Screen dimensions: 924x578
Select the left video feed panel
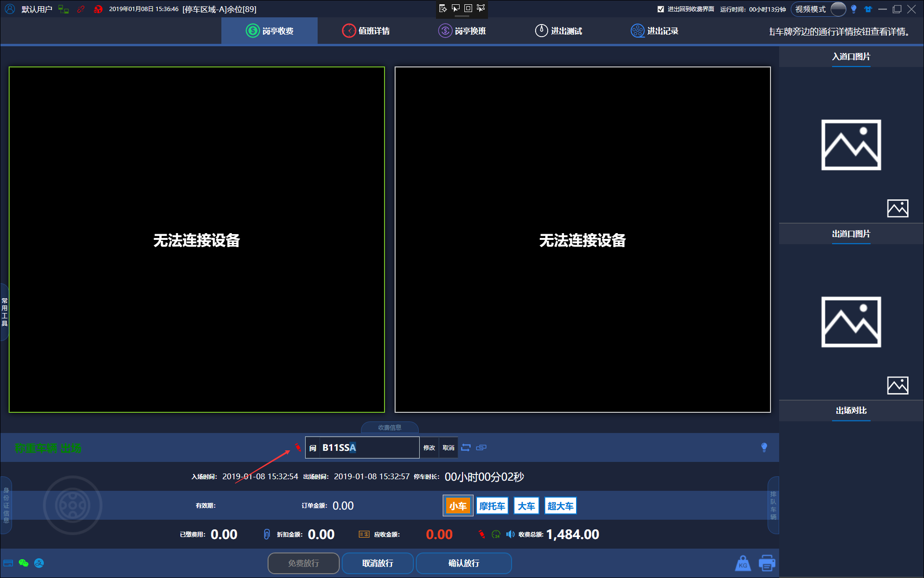click(x=197, y=239)
